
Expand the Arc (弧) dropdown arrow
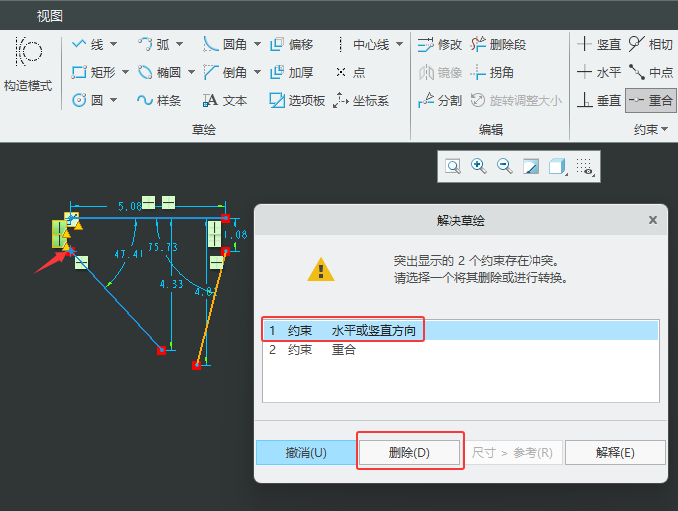[179, 44]
